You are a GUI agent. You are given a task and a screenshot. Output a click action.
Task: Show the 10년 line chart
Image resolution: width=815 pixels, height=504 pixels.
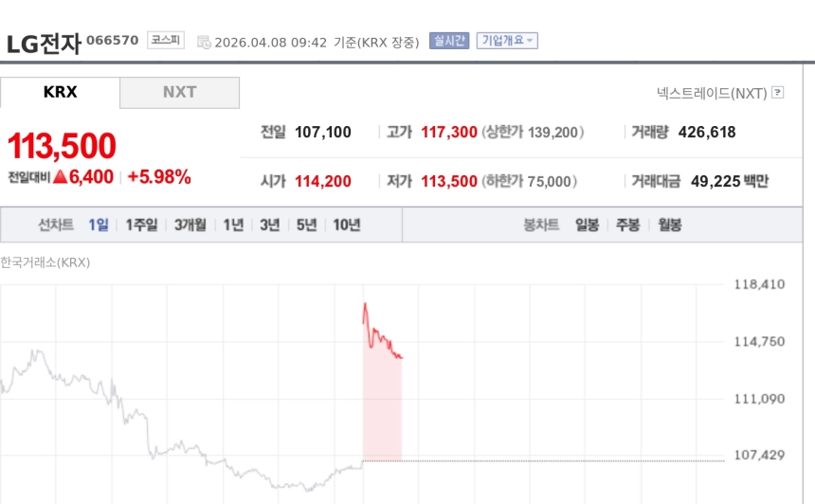[x=346, y=225]
